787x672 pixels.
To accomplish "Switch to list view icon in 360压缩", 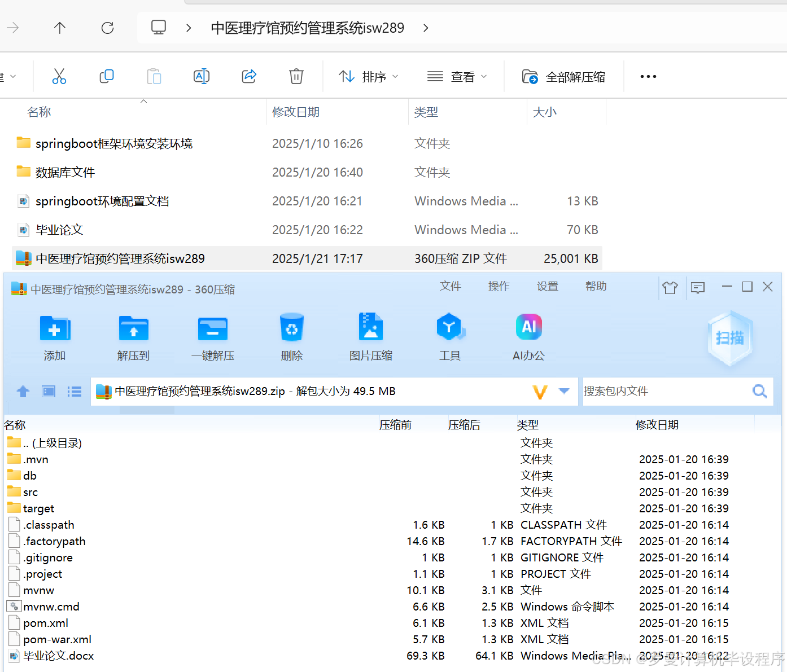I will click(75, 391).
